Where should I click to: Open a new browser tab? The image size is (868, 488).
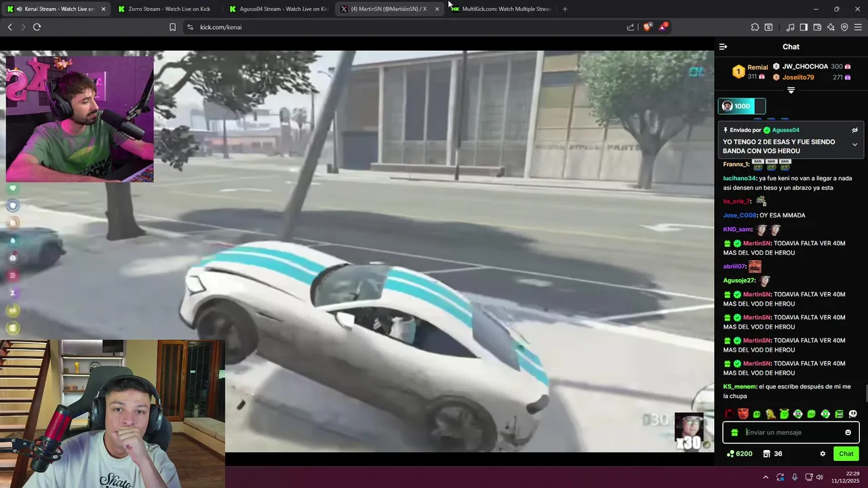565,9
